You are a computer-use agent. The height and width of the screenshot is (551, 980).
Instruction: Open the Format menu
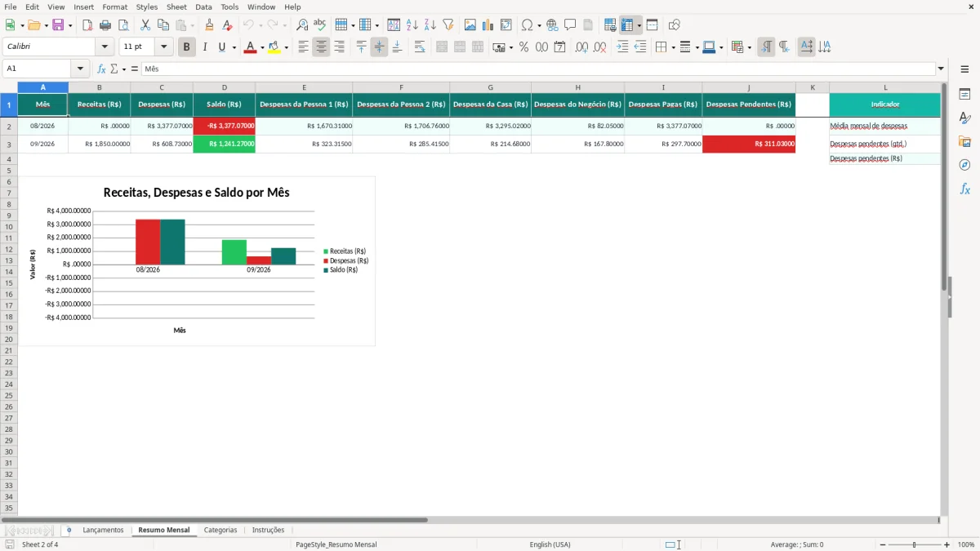(x=114, y=7)
